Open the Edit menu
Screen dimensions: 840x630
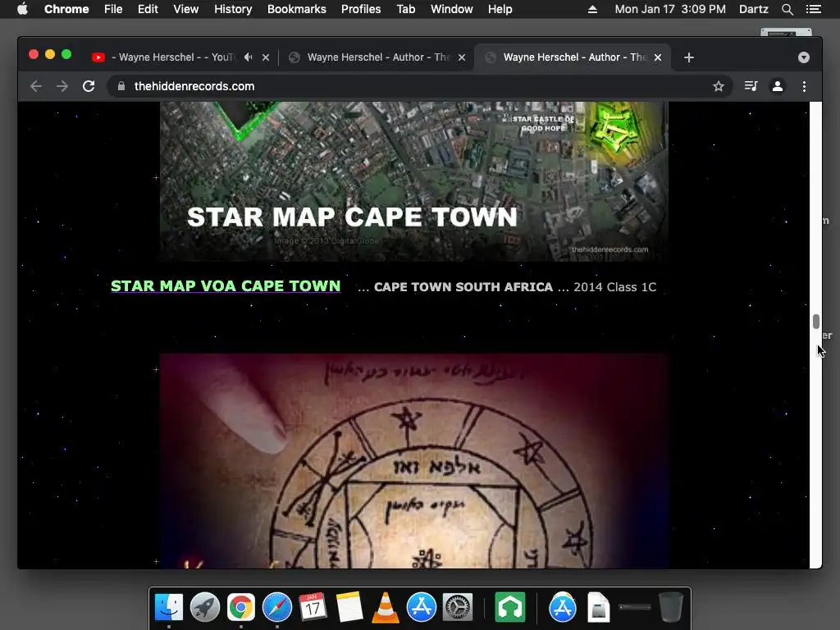[x=148, y=9]
